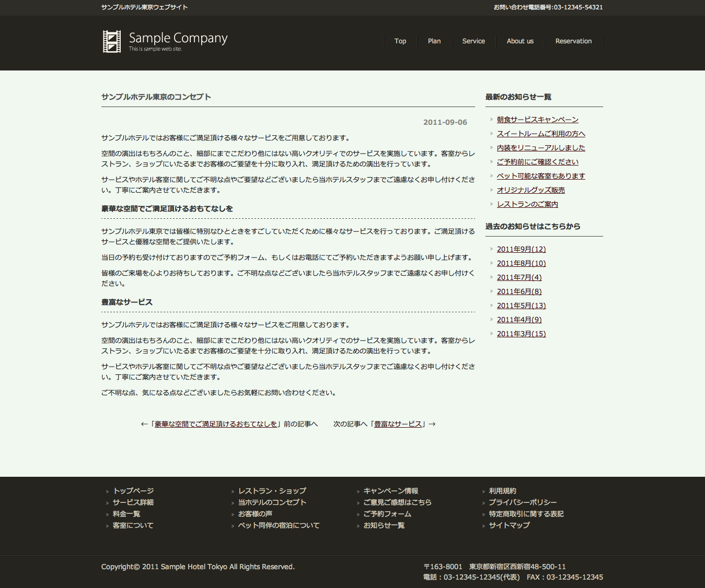Open the トップページ footer link

click(133, 491)
